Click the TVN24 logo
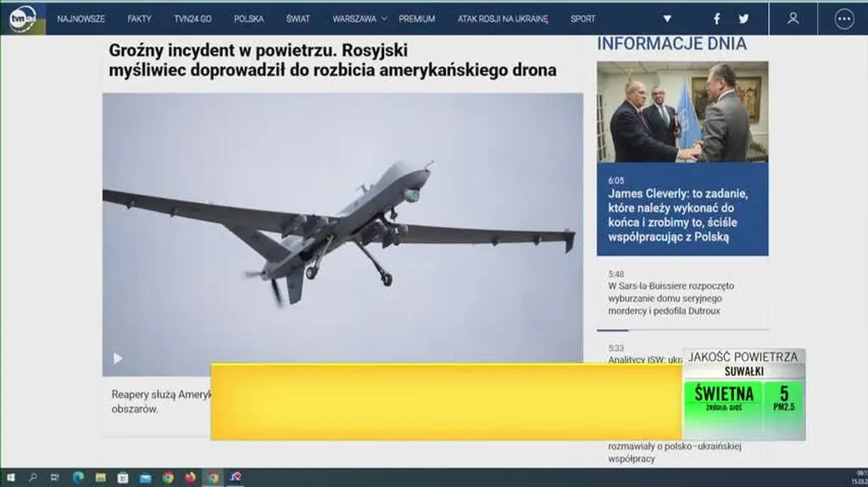Image resolution: width=868 pixels, height=487 pixels. coord(22,18)
